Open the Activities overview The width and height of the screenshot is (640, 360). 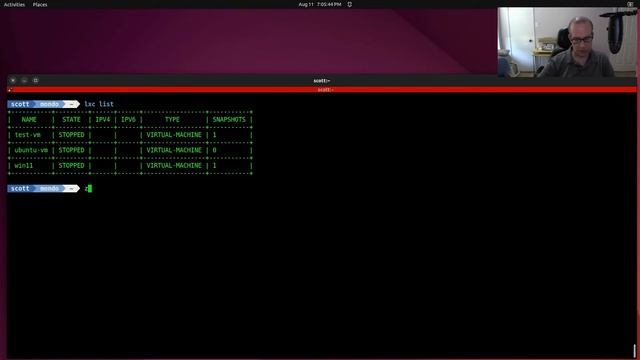[14, 4]
